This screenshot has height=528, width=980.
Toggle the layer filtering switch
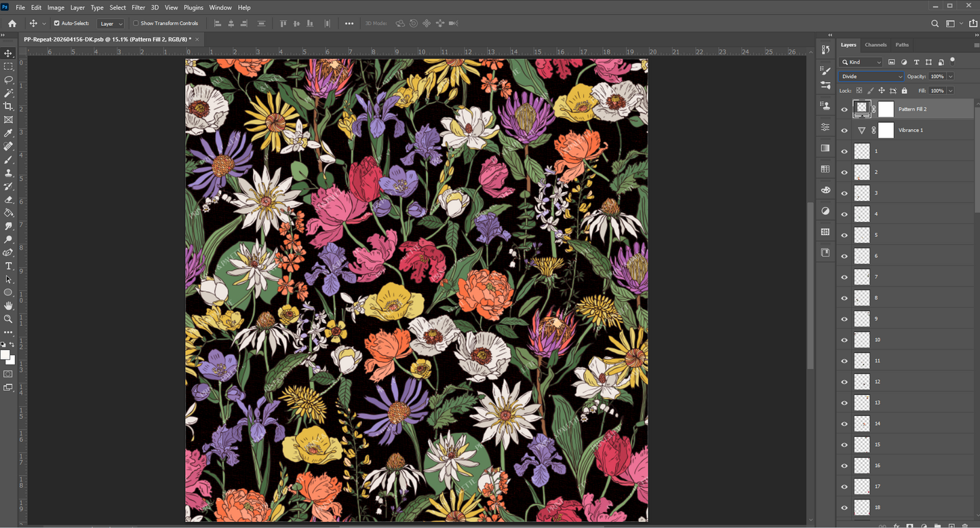[953, 61]
